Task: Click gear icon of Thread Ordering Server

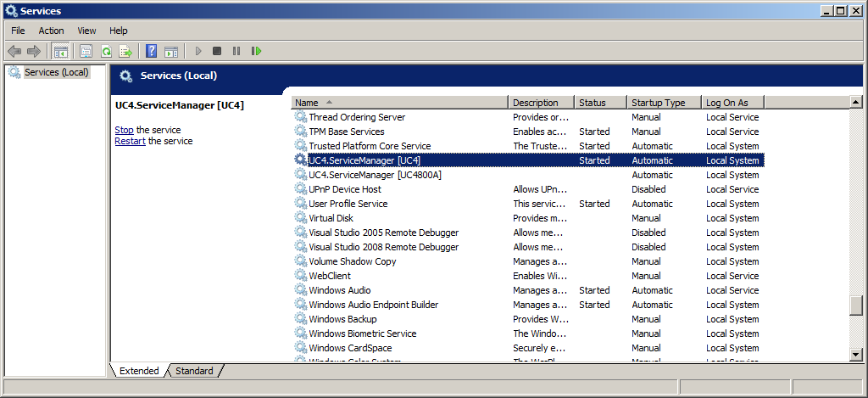Action: click(x=301, y=117)
